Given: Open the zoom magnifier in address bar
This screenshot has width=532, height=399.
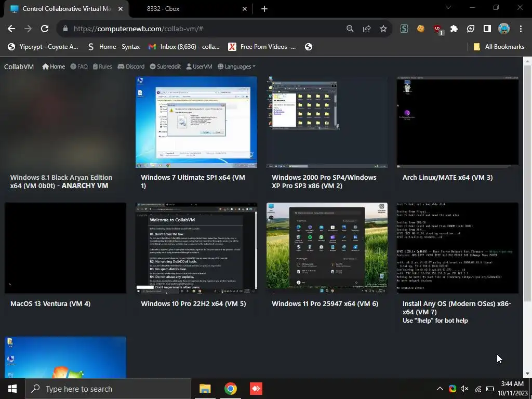Looking at the screenshot, I should pyautogui.click(x=350, y=29).
